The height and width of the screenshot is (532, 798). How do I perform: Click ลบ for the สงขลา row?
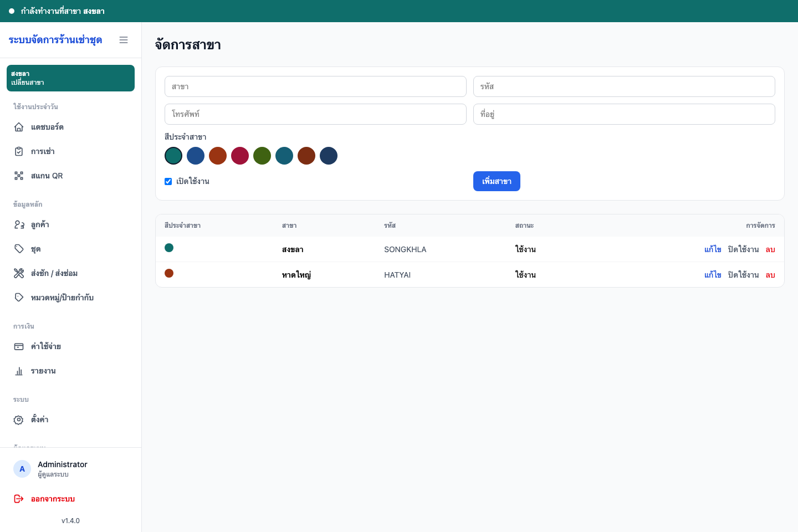770,249
